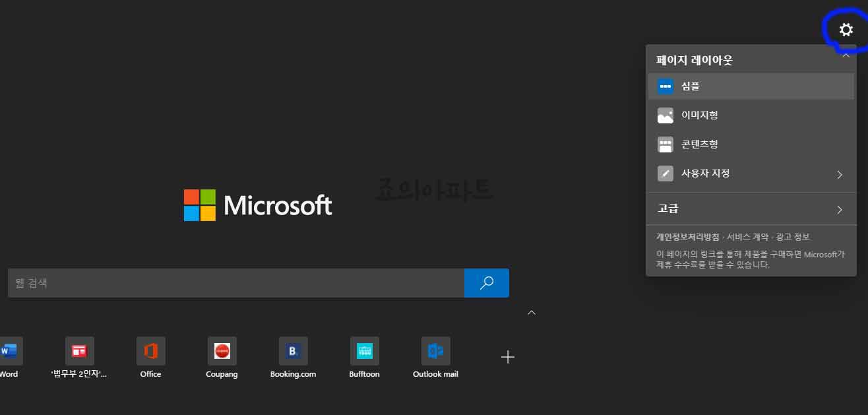Click the blue search magnifier button
The image size is (868, 415).
(487, 283)
